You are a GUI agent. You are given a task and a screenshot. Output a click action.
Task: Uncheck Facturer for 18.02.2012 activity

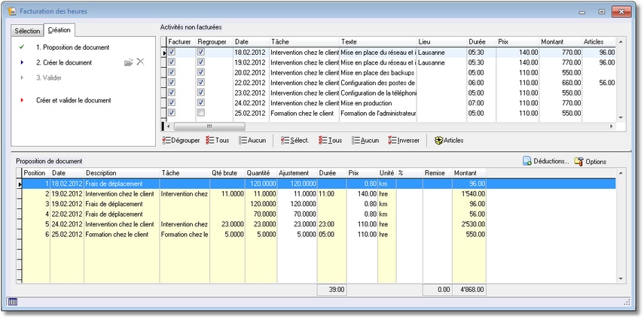[172, 53]
